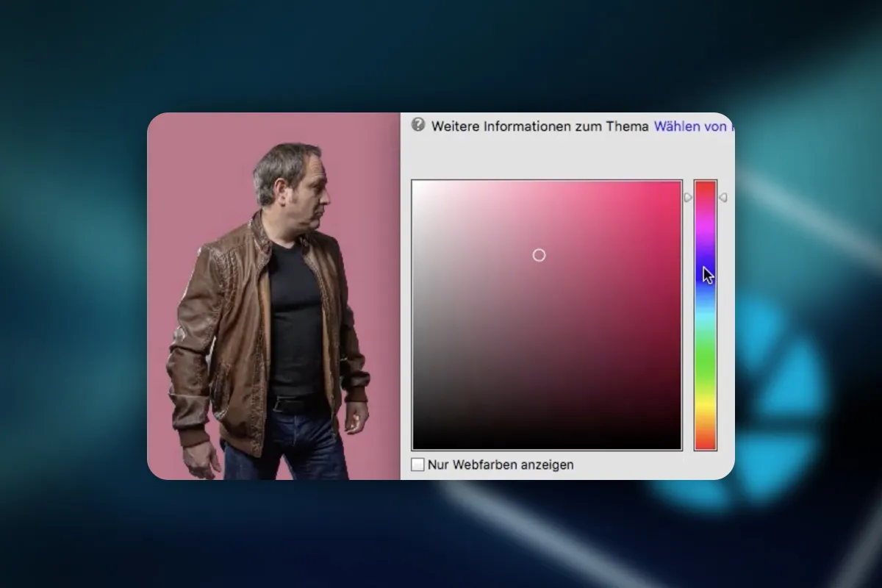Select magenta hue on the hue strip

pos(705,228)
